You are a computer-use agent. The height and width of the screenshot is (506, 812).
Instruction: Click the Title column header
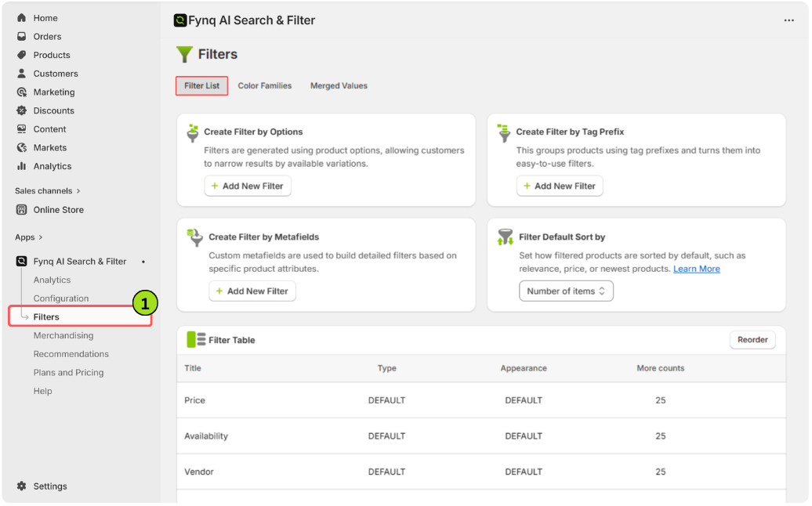tap(193, 369)
